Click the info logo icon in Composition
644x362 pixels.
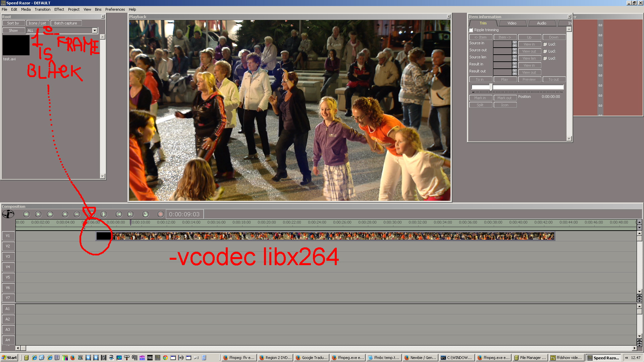pos(8,214)
